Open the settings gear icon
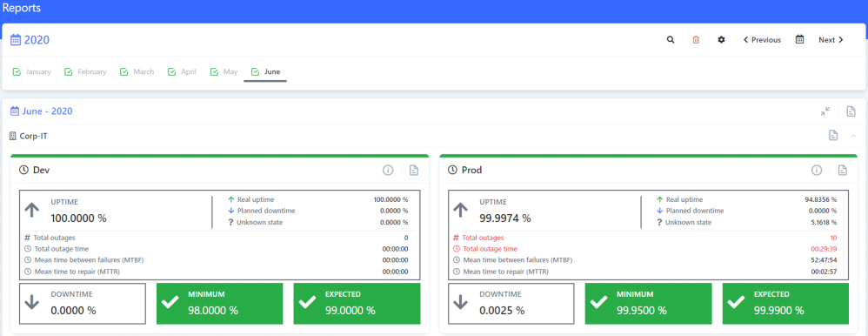Screen dimensions: 868x336 721,40
